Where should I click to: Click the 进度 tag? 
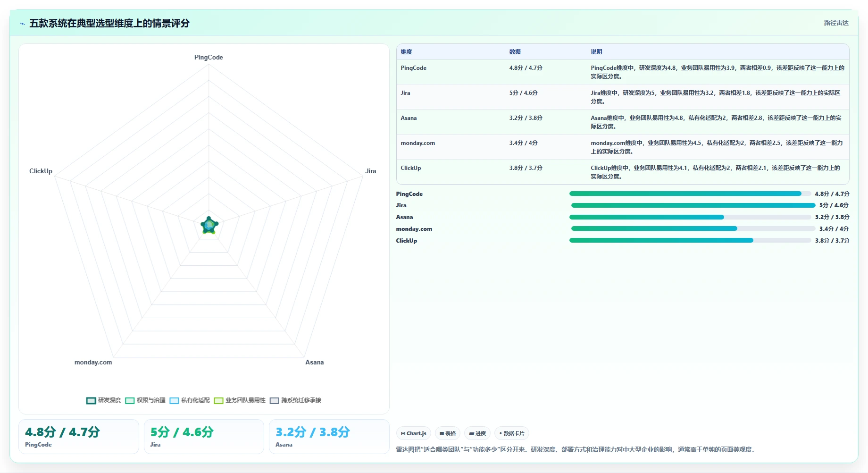[477, 433]
